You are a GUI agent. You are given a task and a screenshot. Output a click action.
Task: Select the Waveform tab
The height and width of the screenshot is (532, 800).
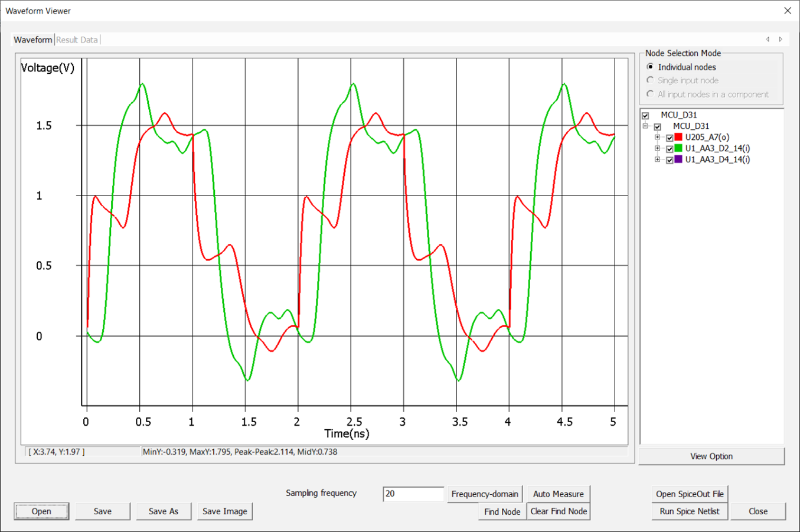tap(33, 40)
